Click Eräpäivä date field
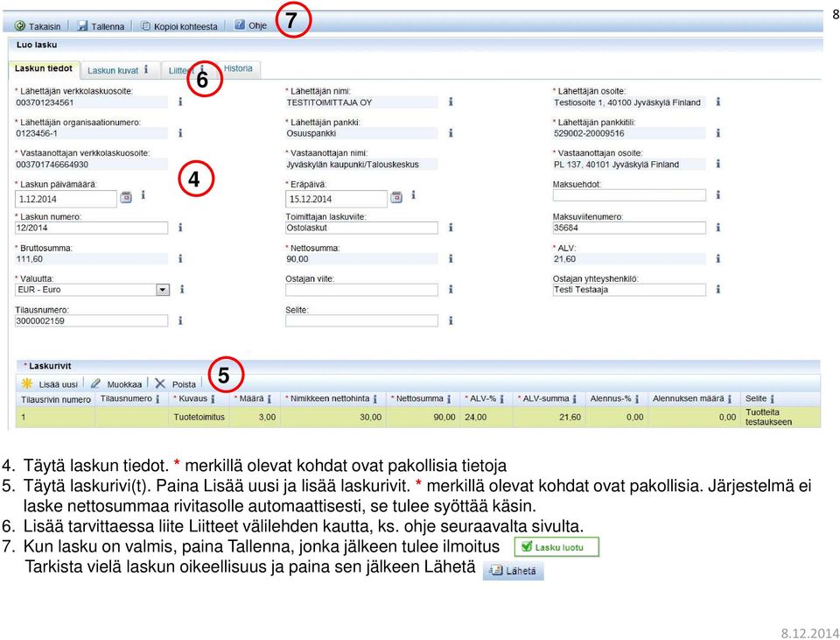 point(336,199)
